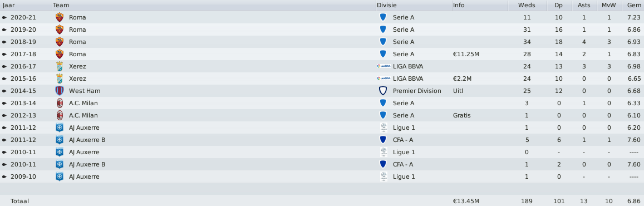
Task: Open the Xerez team link for 2015-16
Action: [77, 79]
